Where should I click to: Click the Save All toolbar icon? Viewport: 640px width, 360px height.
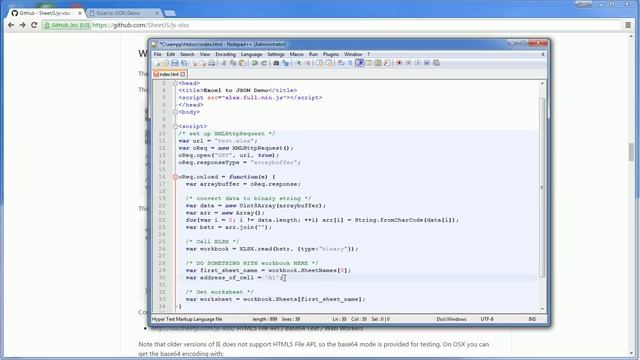(x=184, y=63)
